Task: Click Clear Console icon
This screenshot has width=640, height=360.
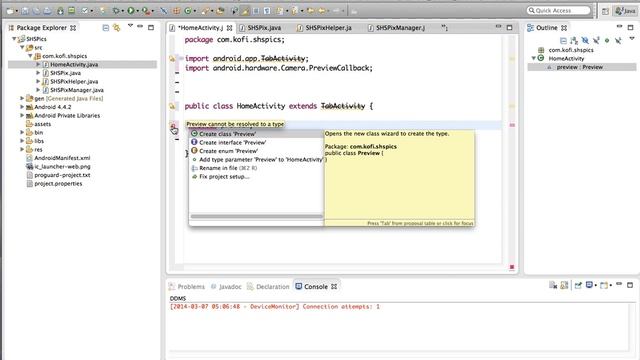Action: click(553, 285)
